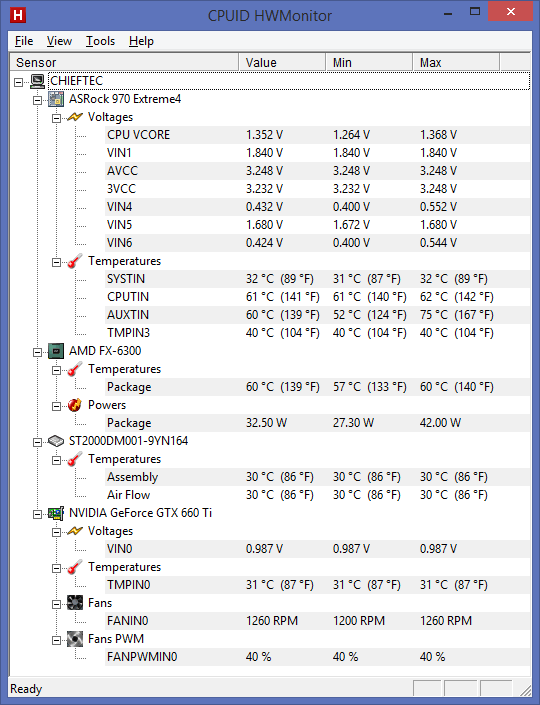The height and width of the screenshot is (705, 540).
Task: Select the FANIN0 fan speed row
Action: click(x=317, y=621)
